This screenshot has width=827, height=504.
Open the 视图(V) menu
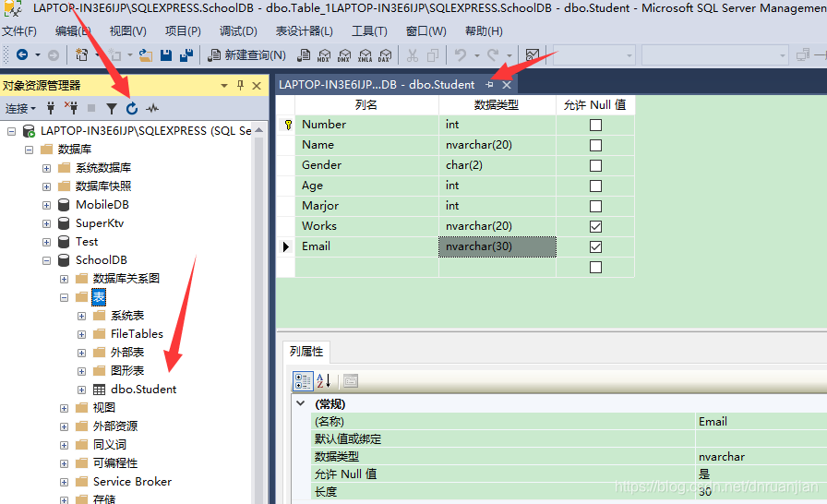pyautogui.click(x=128, y=31)
